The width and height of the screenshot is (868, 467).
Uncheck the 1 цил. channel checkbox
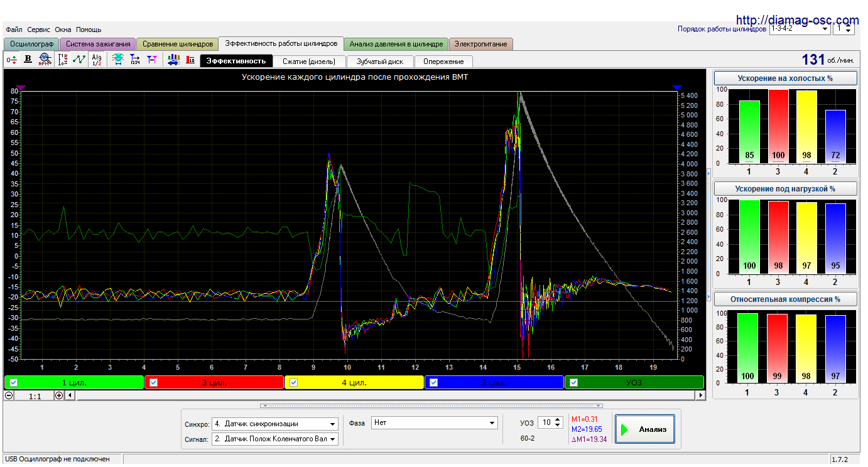13,382
